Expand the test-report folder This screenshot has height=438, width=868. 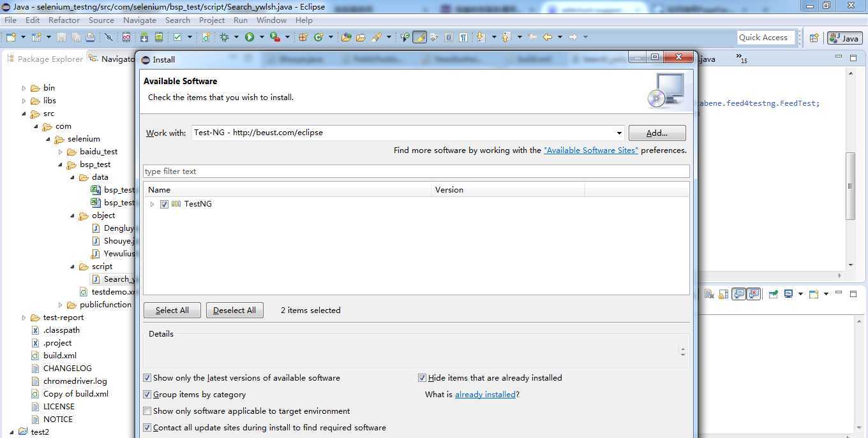[x=24, y=318]
